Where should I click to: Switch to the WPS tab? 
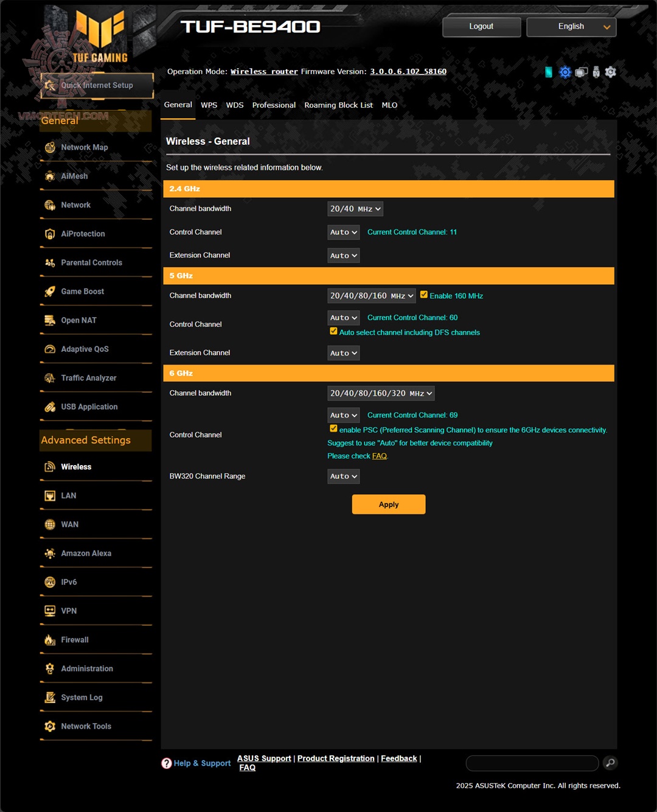coord(209,105)
